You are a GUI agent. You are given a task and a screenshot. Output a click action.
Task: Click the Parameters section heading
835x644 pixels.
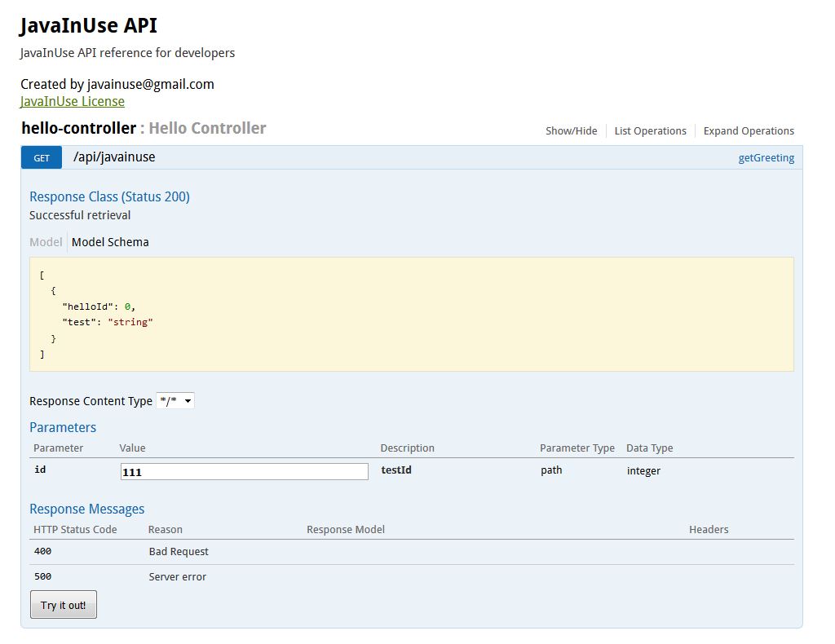pos(63,427)
